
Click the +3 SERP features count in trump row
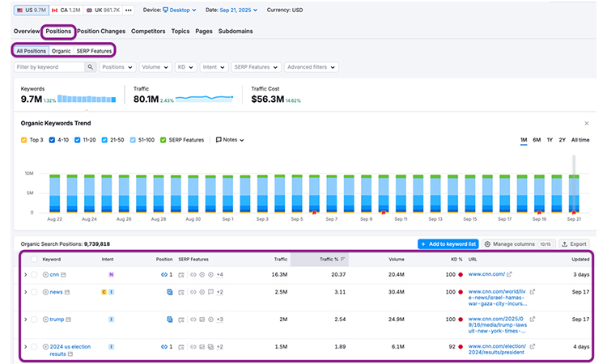tap(219, 320)
